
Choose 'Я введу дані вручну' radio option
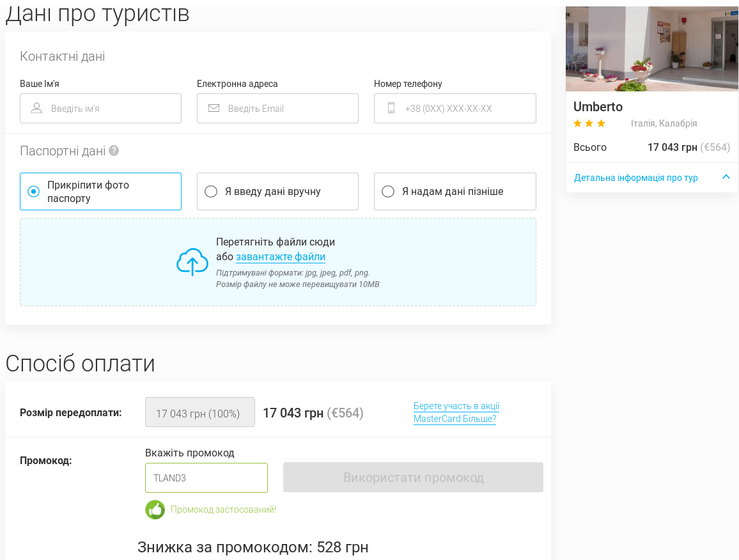coord(211,191)
